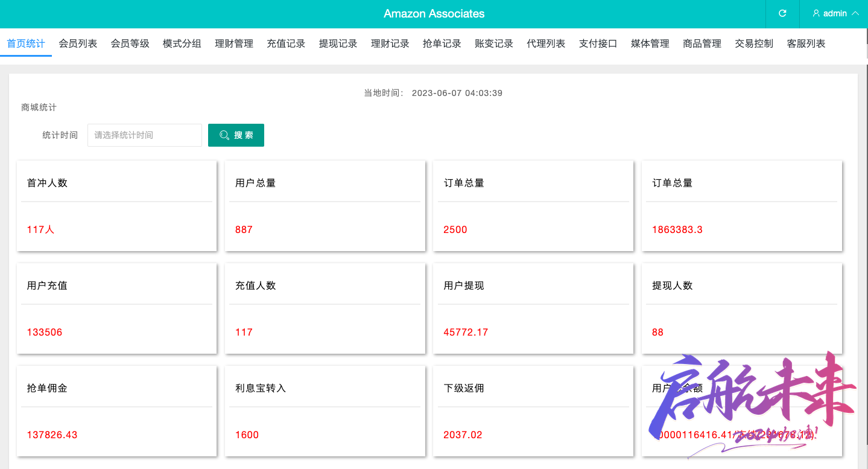The height and width of the screenshot is (469, 868).
Task: Click the value 2037.02
Action: click(x=463, y=435)
